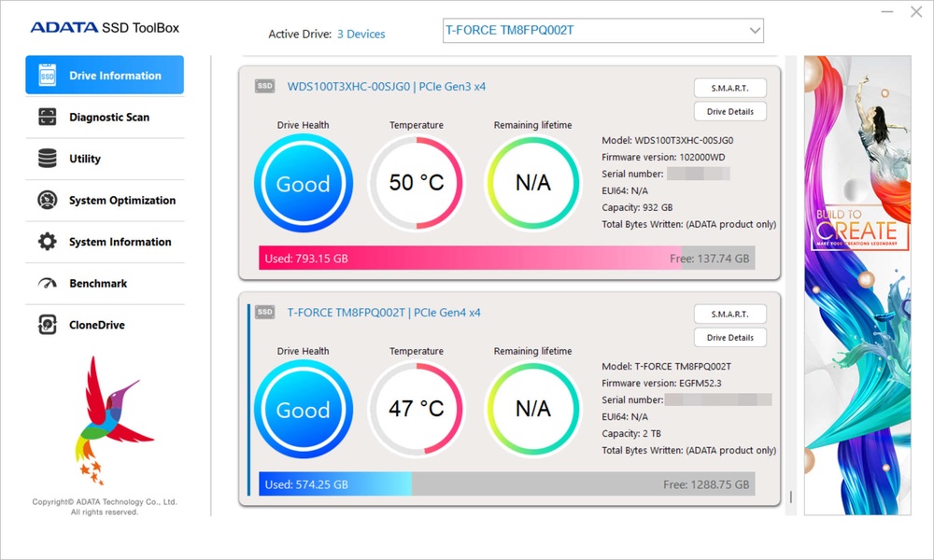Select the System Optimization menu item

(x=121, y=201)
